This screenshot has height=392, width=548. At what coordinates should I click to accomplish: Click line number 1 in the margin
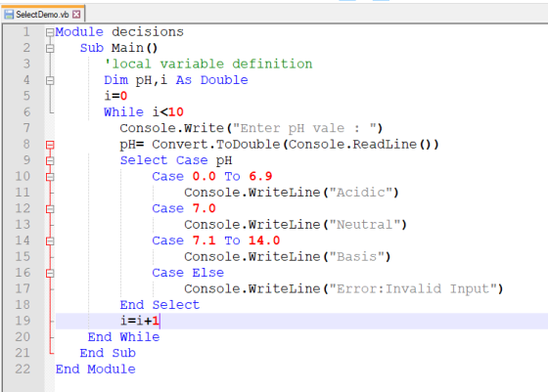[x=26, y=32]
